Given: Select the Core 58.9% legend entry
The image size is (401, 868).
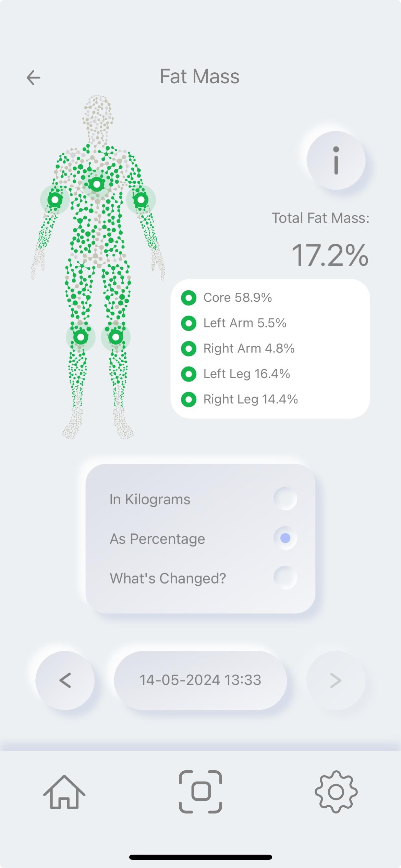Looking at the screenshot, I should [237, 298].
